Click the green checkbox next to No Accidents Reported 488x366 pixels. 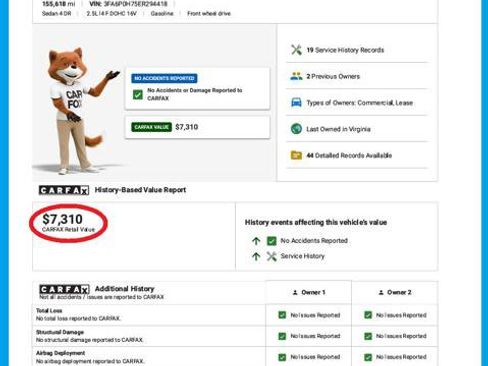(272, 241)
